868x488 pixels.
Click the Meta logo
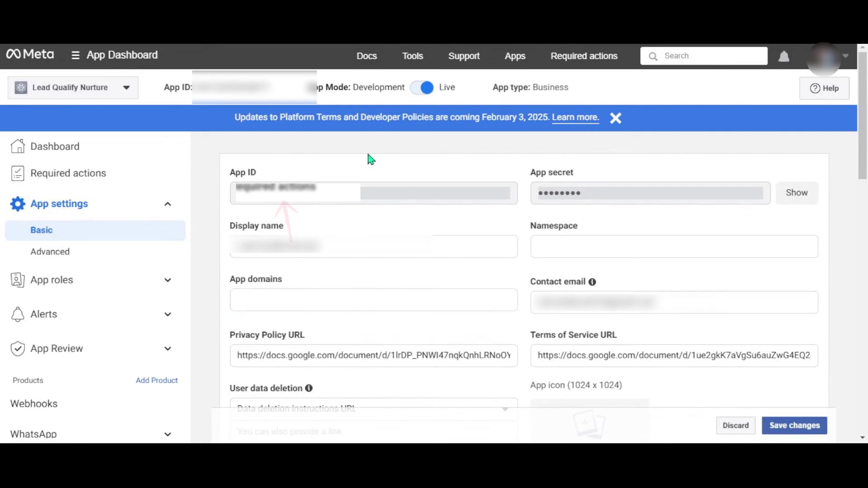[30, 55]
